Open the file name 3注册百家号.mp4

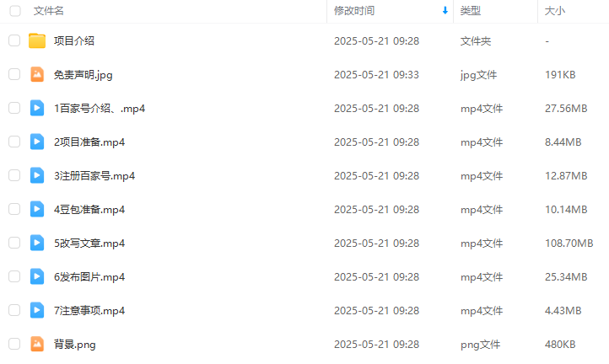94,176
